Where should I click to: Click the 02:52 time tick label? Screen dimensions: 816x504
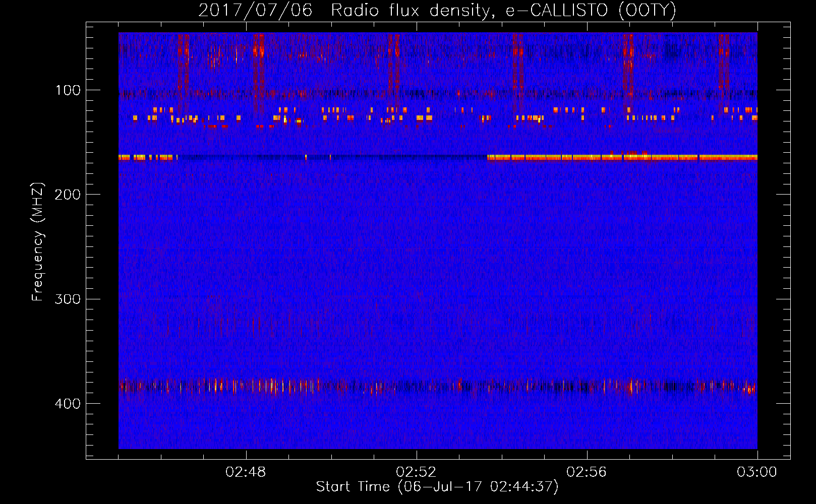pos(416,472)
